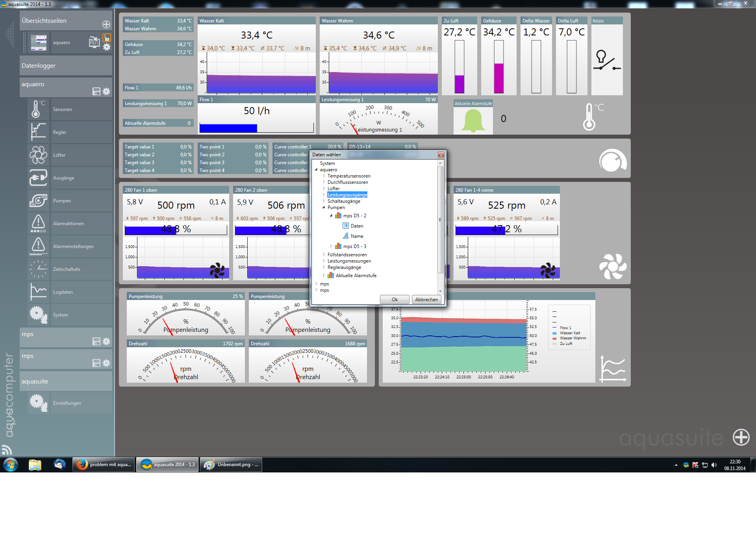The image size is (756, 537).
Task: Click the Abbrechen button in the dialog
Action: (426, 300)
